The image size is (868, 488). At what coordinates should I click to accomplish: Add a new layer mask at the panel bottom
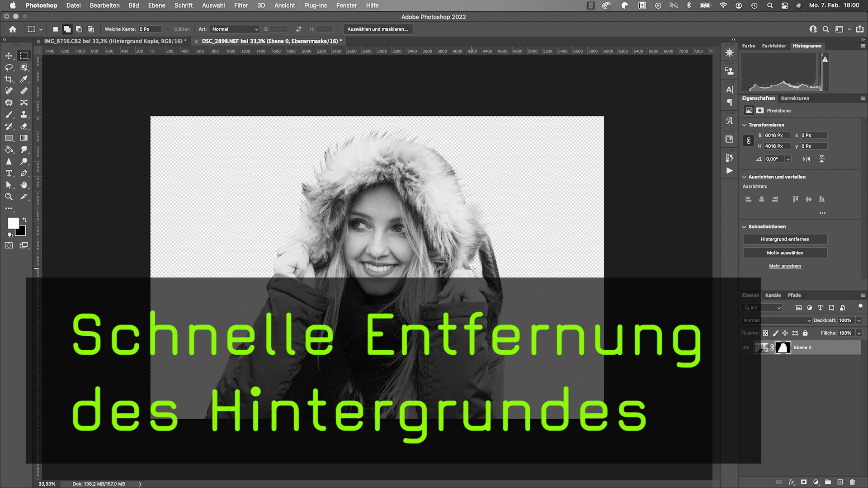(x=803, y=482)
